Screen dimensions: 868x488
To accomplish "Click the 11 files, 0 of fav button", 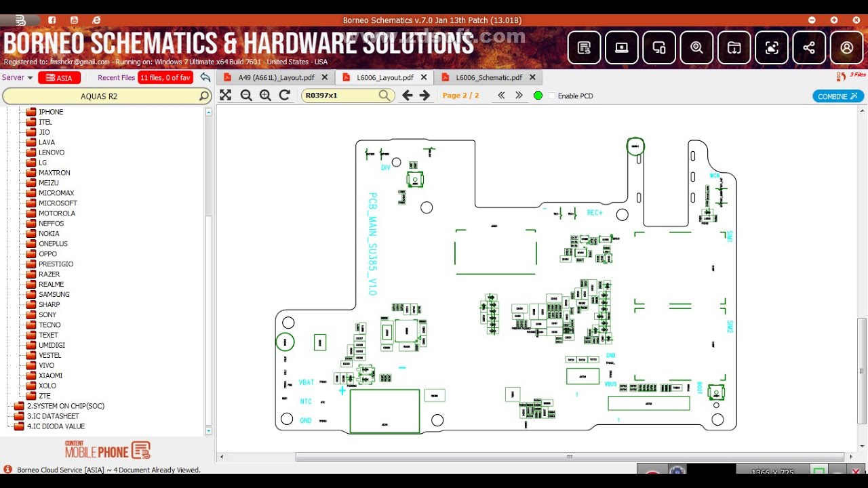I will coord(165,78).
